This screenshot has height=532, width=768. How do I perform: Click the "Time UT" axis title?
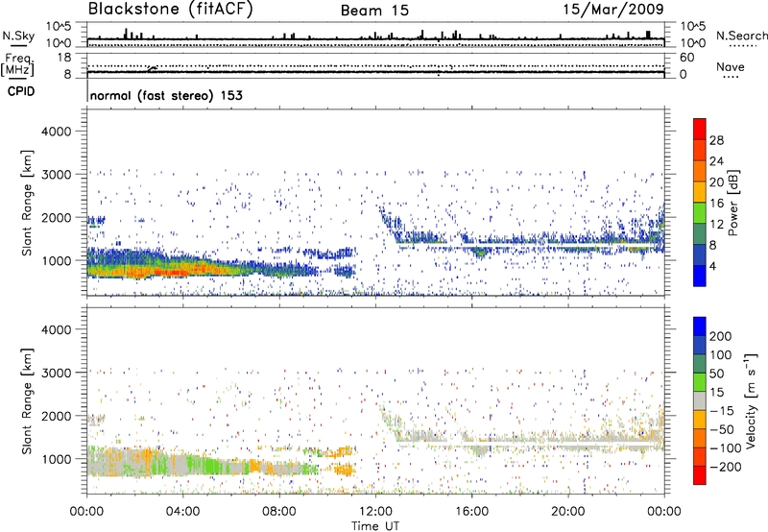click(375, 526)
